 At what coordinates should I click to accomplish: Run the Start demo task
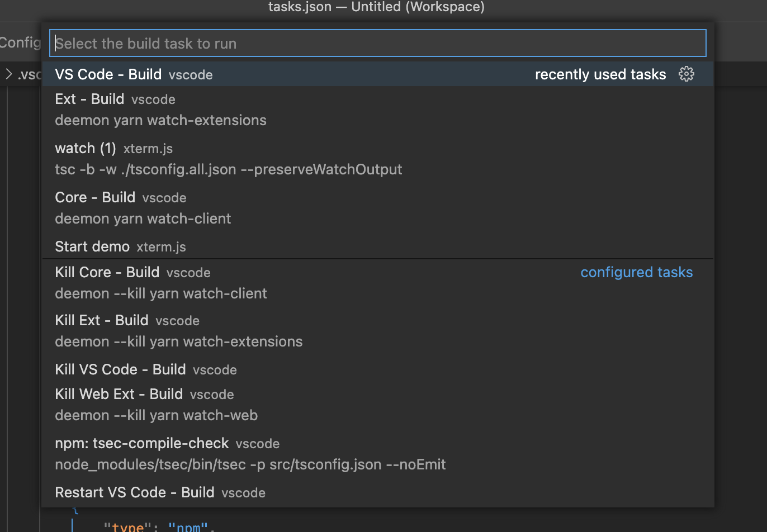[x=92, y=246]
